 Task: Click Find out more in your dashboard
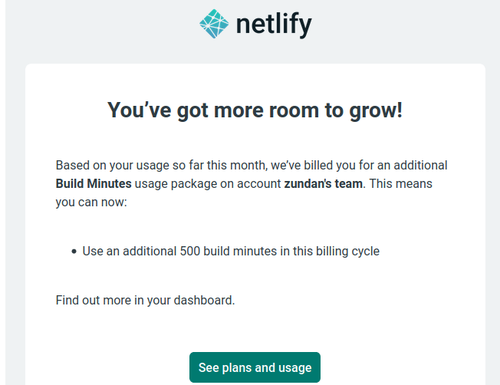[145, 300]
